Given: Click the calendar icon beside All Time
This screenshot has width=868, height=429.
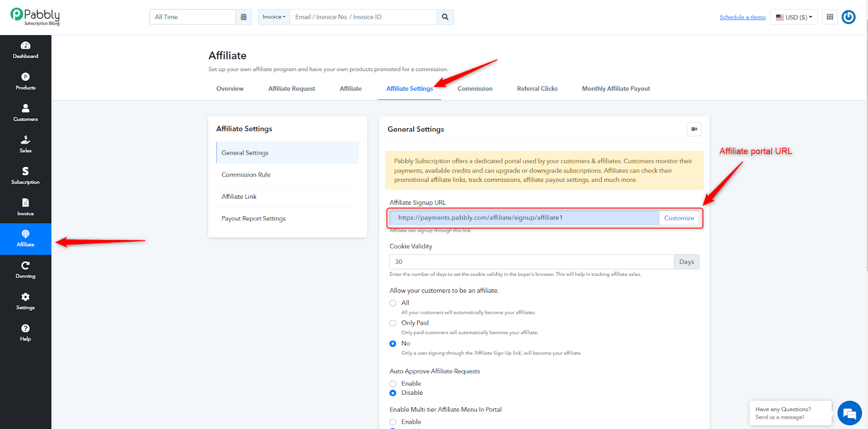Looking at the screenshot, I should tap(244, 17).
